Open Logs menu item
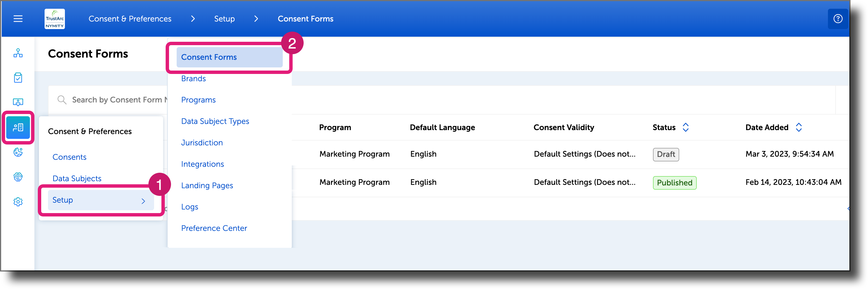The image size is (868, 289). (189, 207)
